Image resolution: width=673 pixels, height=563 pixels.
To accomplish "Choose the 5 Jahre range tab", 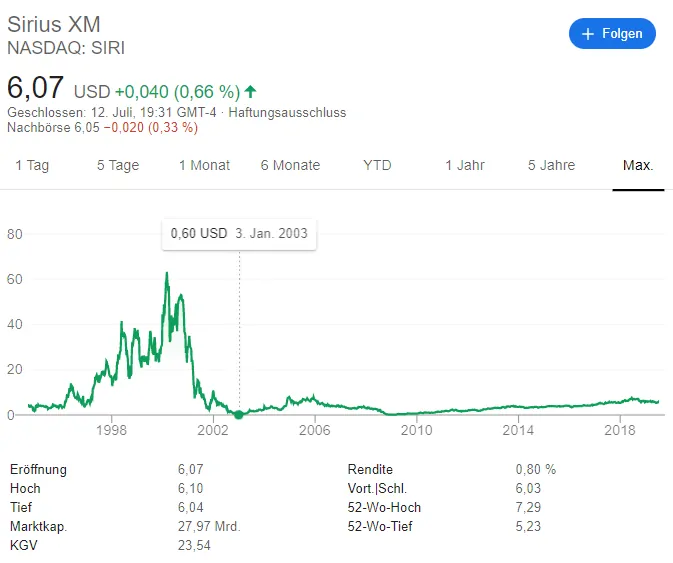I will (x=552, y=165).
